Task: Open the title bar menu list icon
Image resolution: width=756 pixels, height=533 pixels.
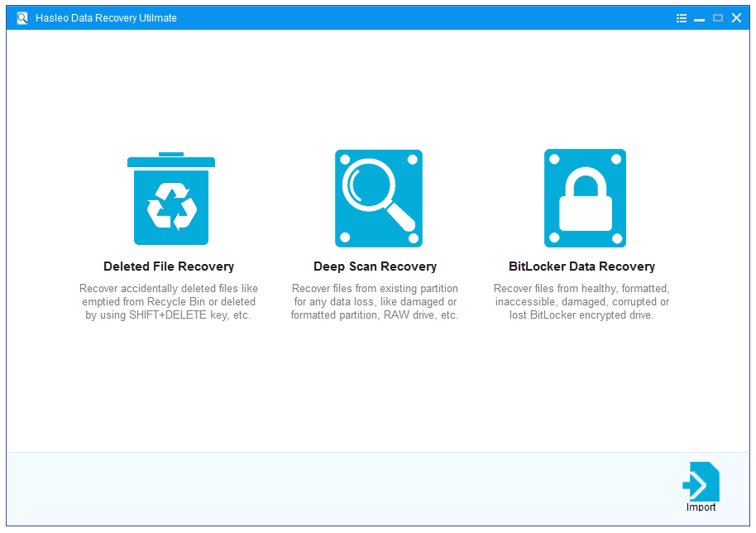Action: coord(682,18)
